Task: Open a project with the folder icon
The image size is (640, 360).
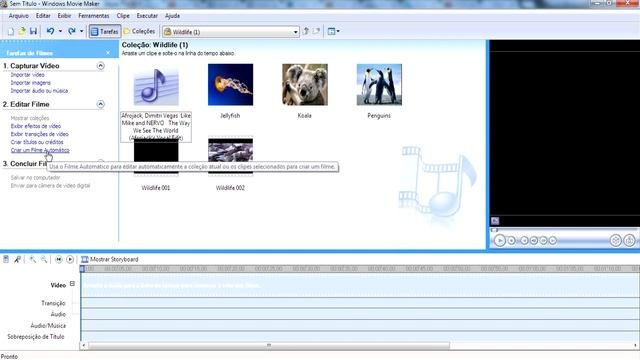Action: tap(22, 31)
